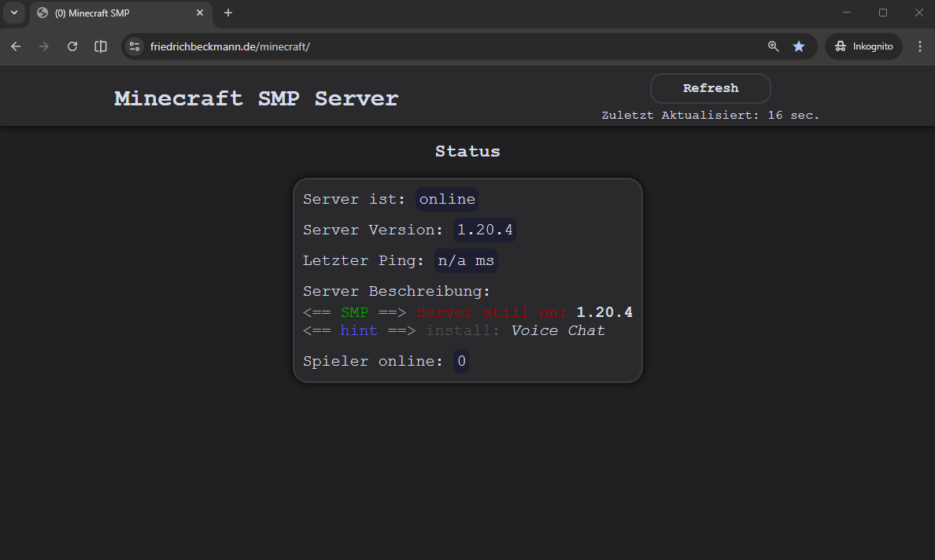Click the Status heading
Viewport: 935px width, 560px height.
[x=468, y=151]
